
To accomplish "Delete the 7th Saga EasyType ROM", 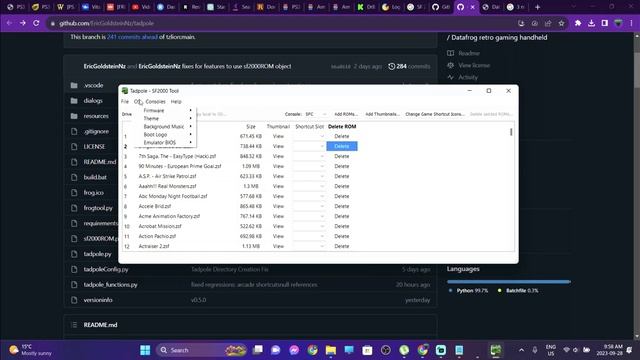I will point(342,156).
